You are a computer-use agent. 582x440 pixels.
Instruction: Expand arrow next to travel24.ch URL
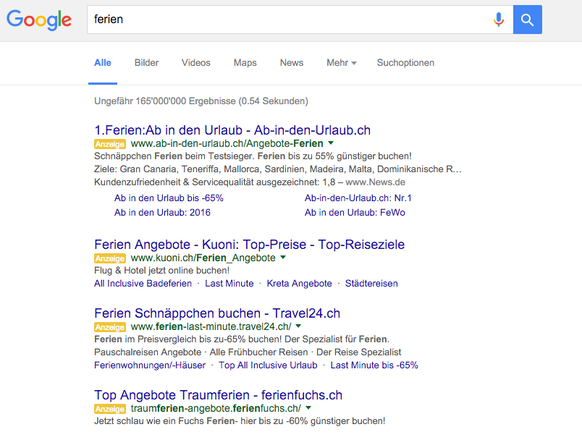pyautogui.click(x=298, y=326)
